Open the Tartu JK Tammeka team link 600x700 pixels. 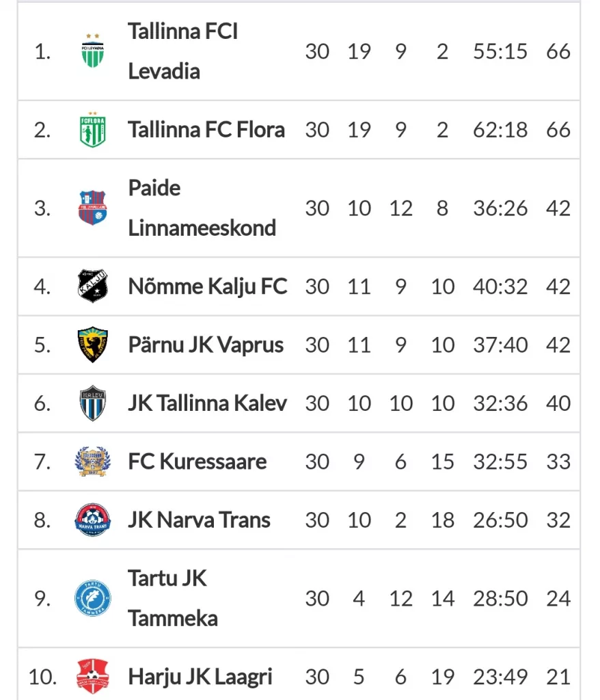(x=173, y=598)
